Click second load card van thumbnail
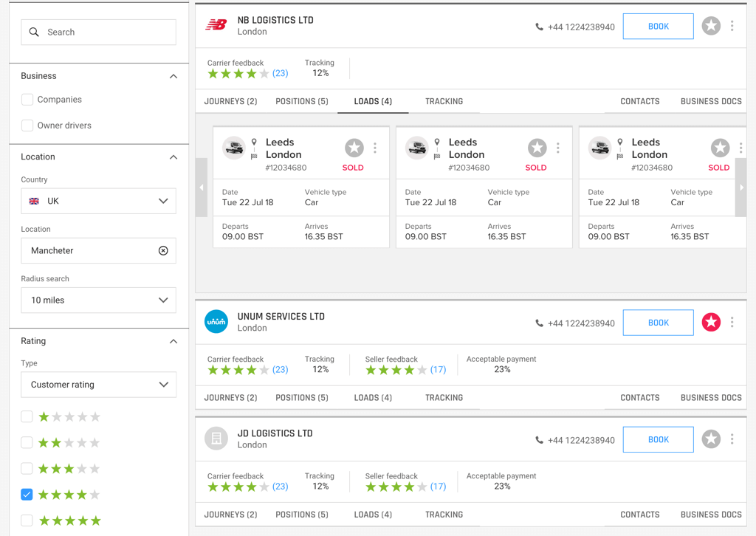This screenshot has width=756, height=536. click(x=417, y=148)
